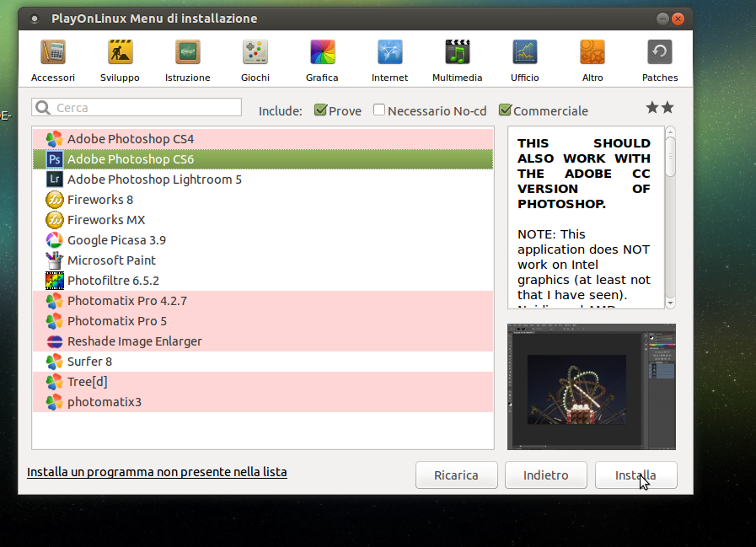Uncheck the Commerciale checkbox

coord(505,110)
